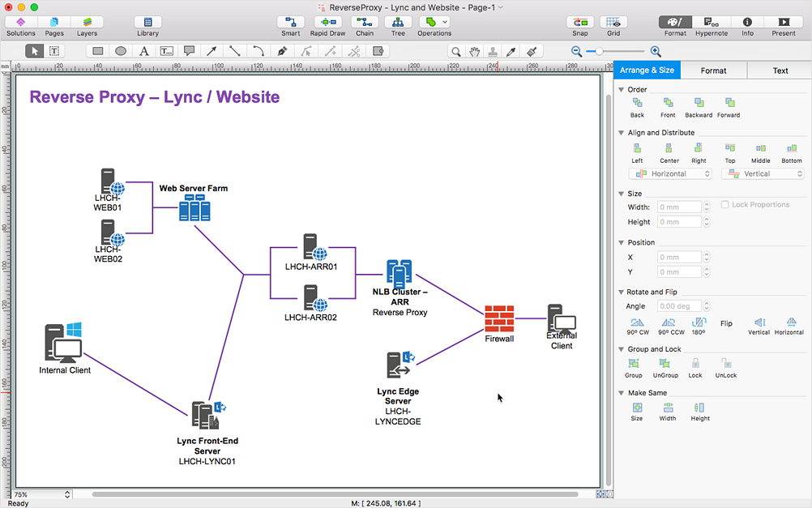The height and width of the screenshot is (508, 812).
Task: Rotate the shape 90° CW
Action: pos(637,323)
